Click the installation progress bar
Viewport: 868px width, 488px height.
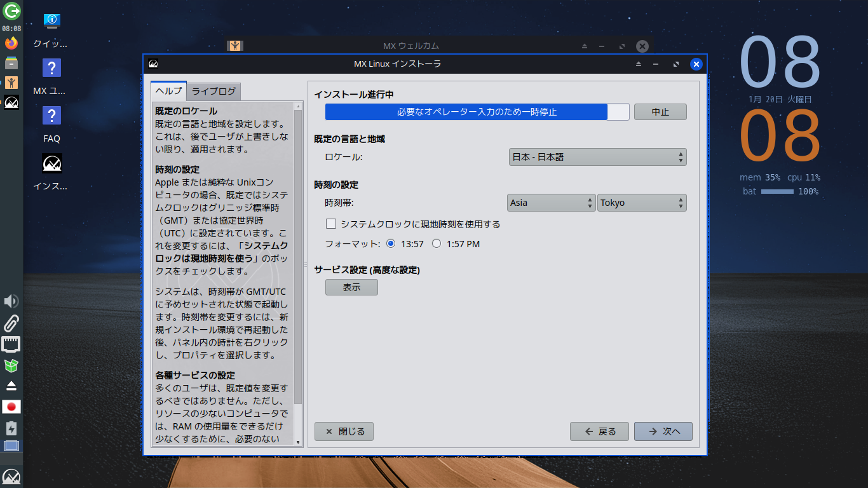click(x=477, y=112)
